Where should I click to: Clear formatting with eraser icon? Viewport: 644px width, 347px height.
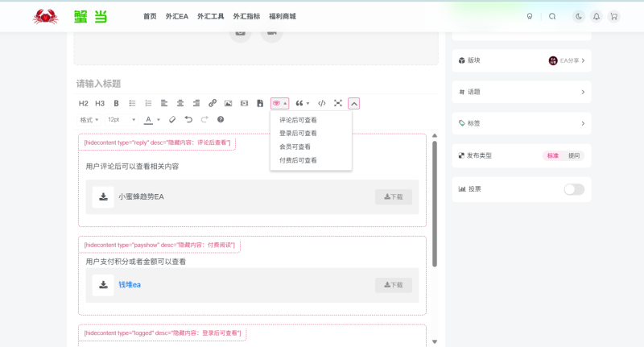[x=172, y=119]
